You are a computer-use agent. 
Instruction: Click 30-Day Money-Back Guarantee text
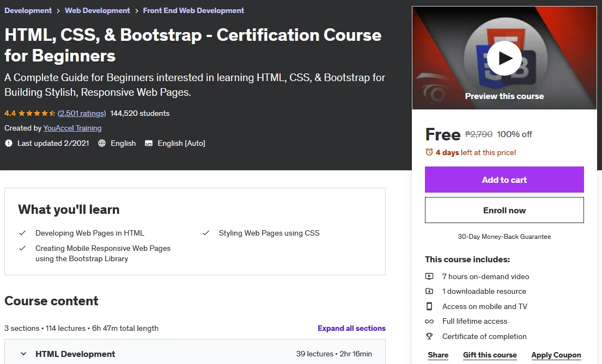(504, 237)
